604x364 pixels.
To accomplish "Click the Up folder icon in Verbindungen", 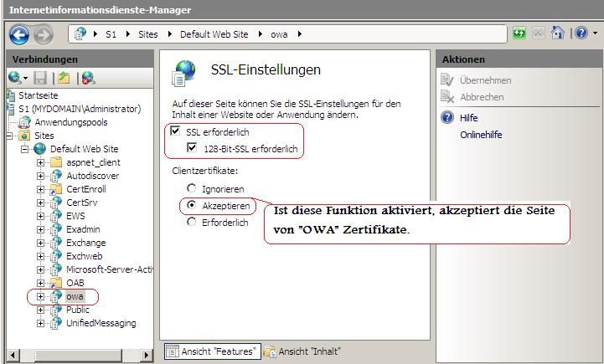I will tap(64, 78).
